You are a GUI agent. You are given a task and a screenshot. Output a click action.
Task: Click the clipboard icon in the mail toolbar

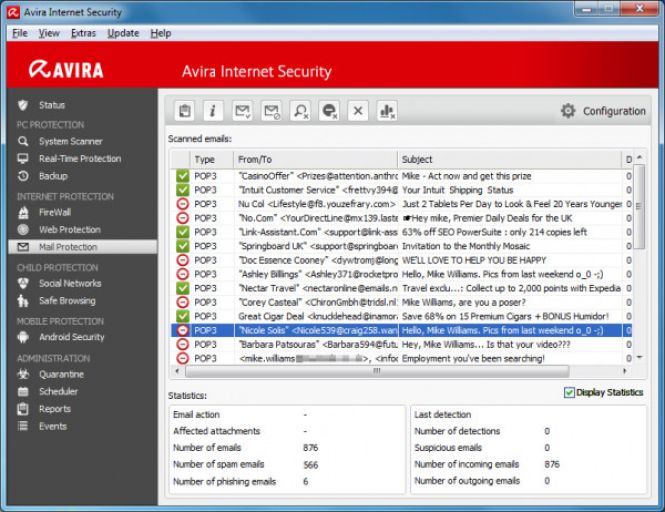pos(184,111)
